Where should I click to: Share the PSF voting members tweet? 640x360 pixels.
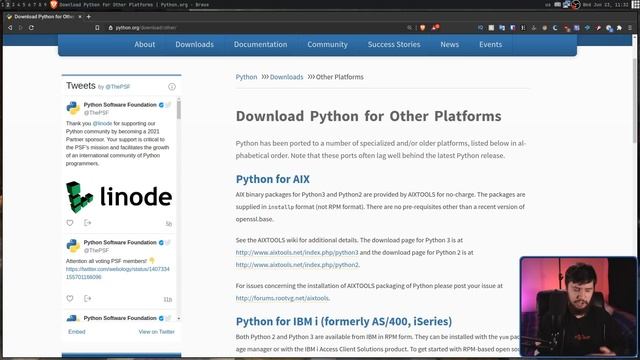pos(87,298)
